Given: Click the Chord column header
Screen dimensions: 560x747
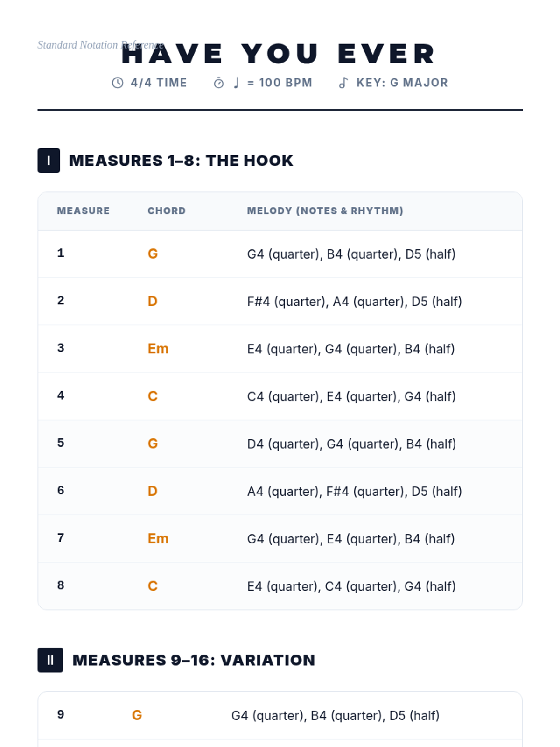Looking at the screenshot, I should pyautogui.click(x=167, y=211).
